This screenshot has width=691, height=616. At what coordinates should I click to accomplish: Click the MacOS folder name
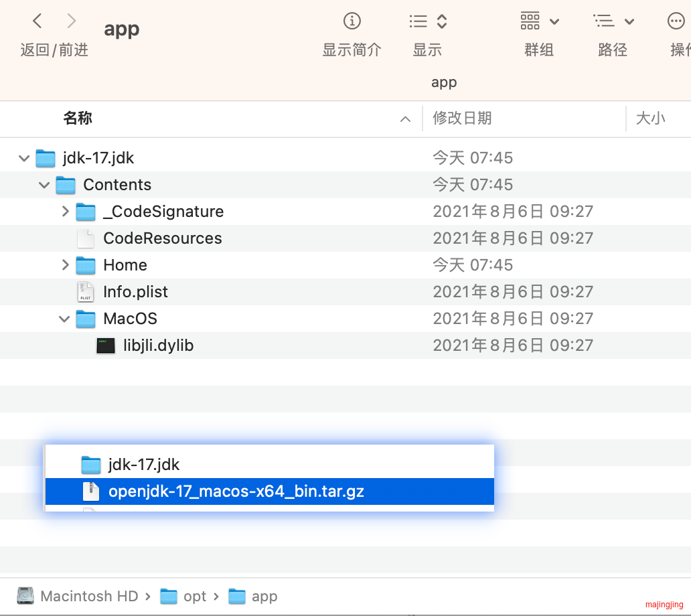[130, 319]
